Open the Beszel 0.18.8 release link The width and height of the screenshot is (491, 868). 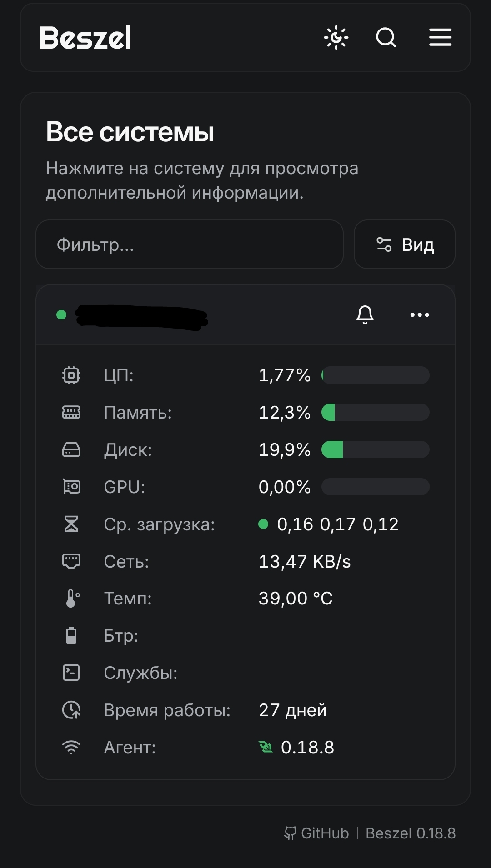(x=411, y=833)
